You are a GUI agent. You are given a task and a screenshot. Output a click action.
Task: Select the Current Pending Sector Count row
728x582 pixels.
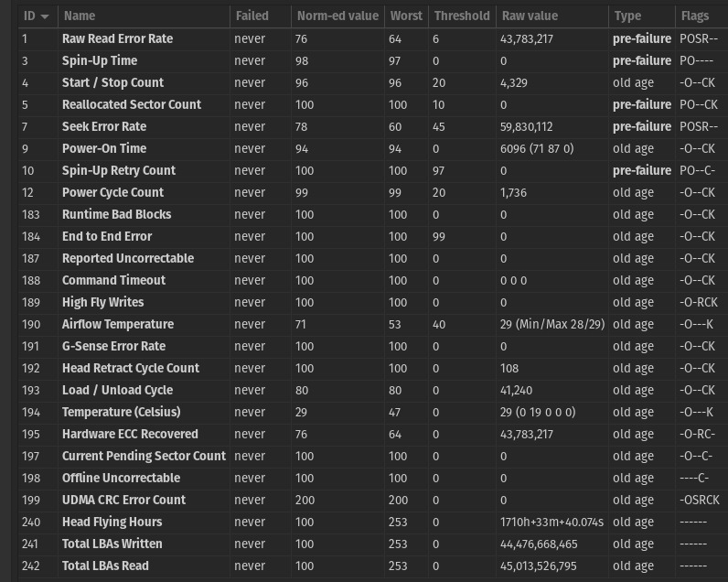pyautogui.click(x=144, y=457)
